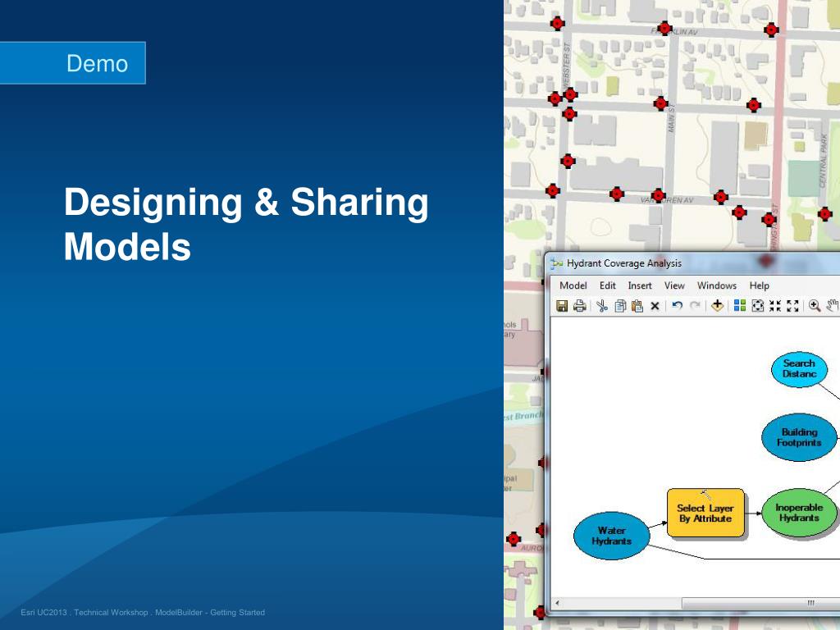Click the Fixed Zoom Out icon
Screen dimensions: 840x630
(793, 306)
